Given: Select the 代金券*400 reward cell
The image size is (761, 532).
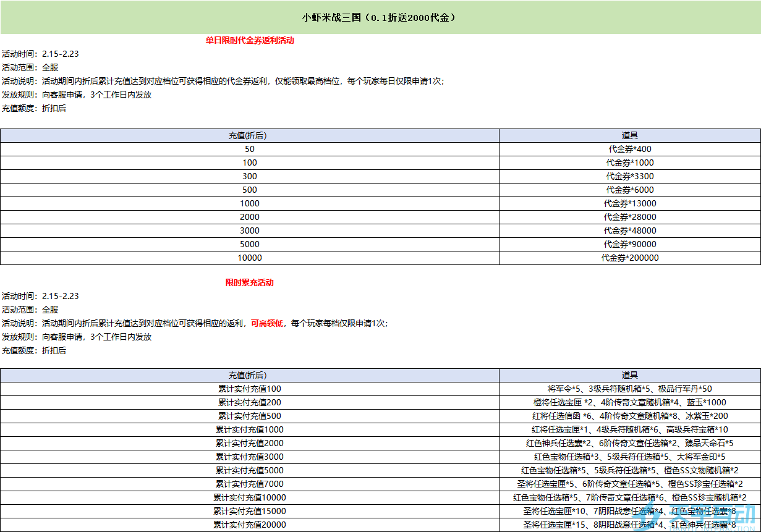Looking at the screenshot, I should click(629, 149).
